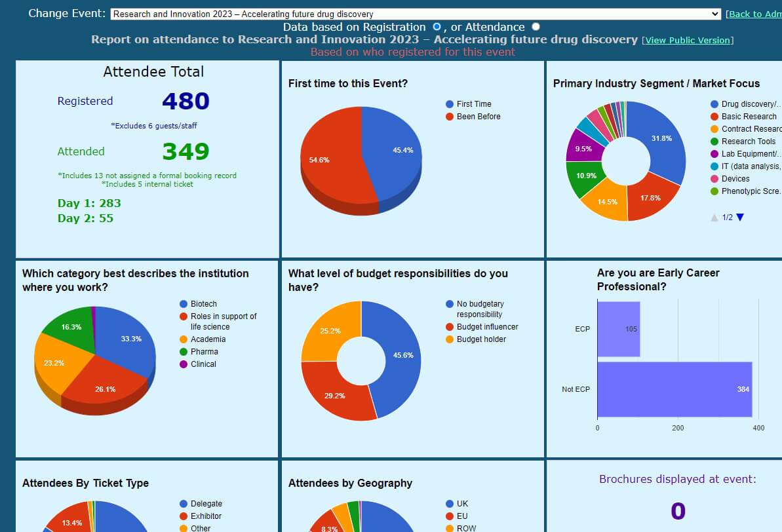Select the Attendance data radio button
782x532 pixels.
pos(536,26)
